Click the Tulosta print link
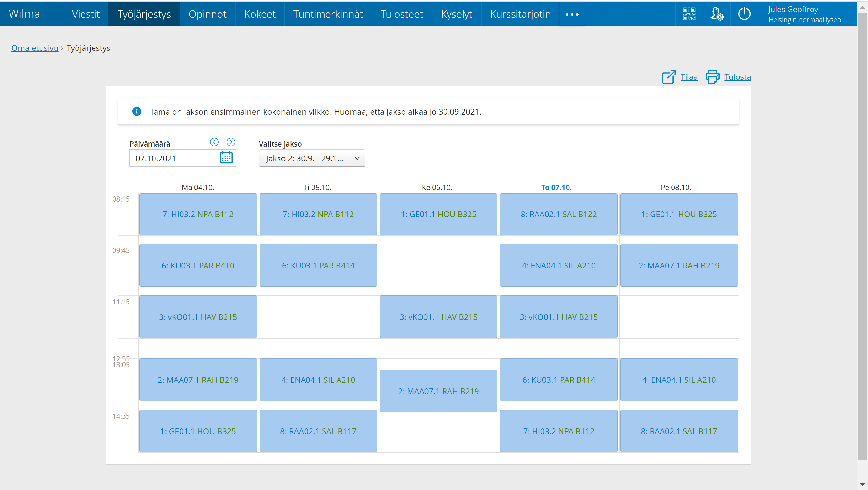The image size is (868, 490). pos(737,77)
